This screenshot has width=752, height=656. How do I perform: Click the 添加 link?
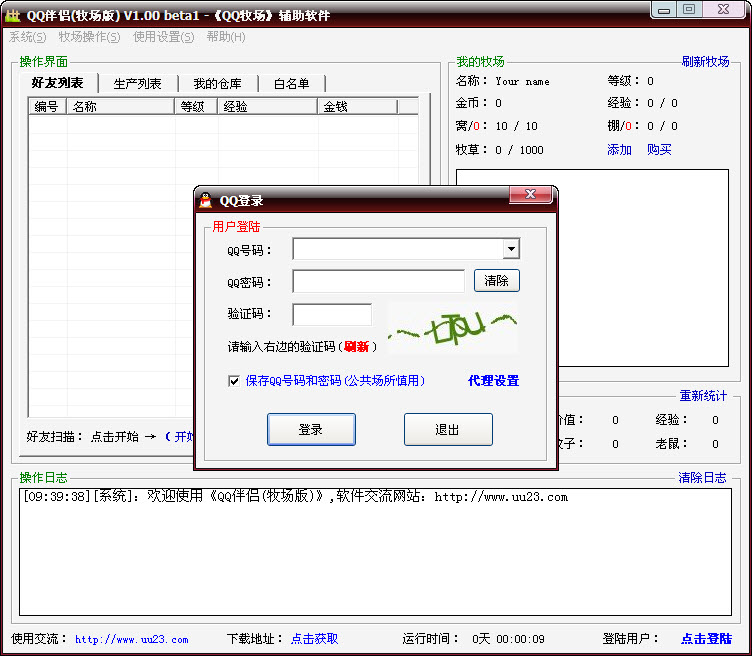click(x=619, y=150)
